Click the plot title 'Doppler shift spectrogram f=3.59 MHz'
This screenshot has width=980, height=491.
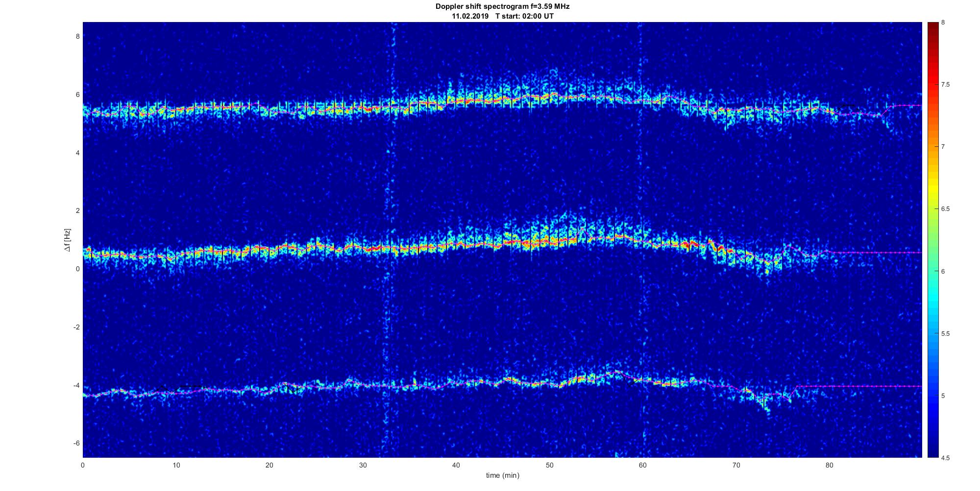click(x=503, y=6)
